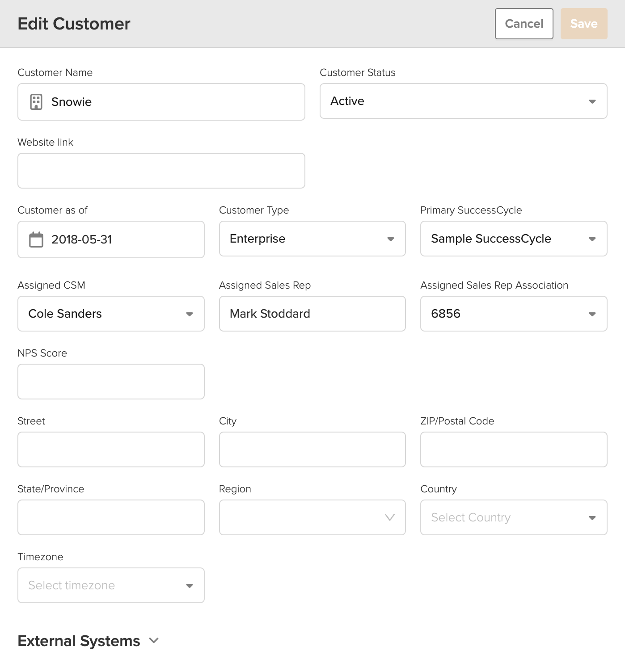Click the Primary SuccessCycle caret arrow
Screen dimensions: 625x672
pyautogui.click(x=592, y=239)
